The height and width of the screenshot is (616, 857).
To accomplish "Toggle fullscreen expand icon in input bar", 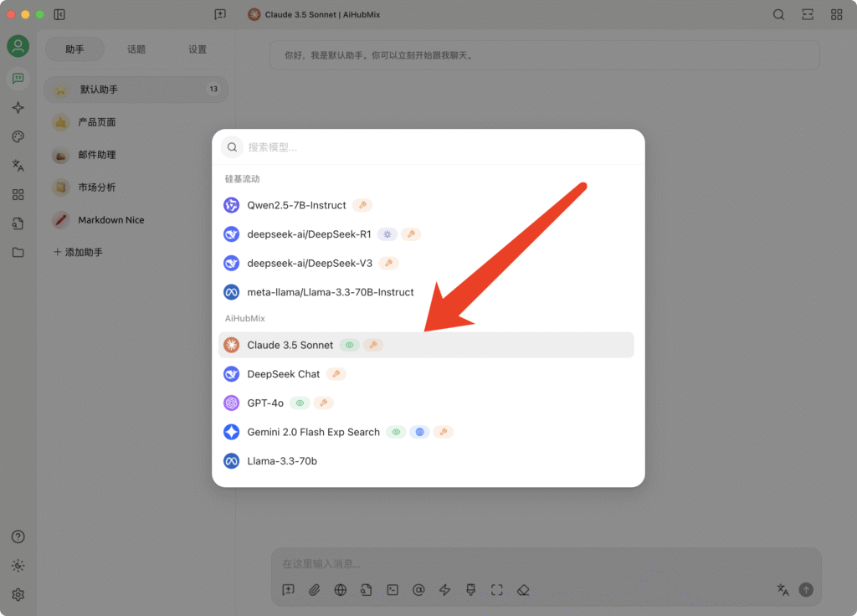I will point(497,590).
